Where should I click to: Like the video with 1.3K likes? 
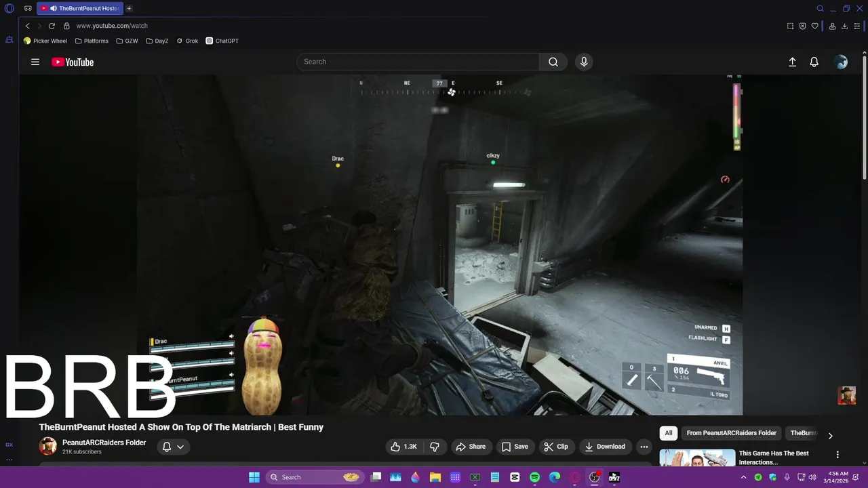click(403, 447)
